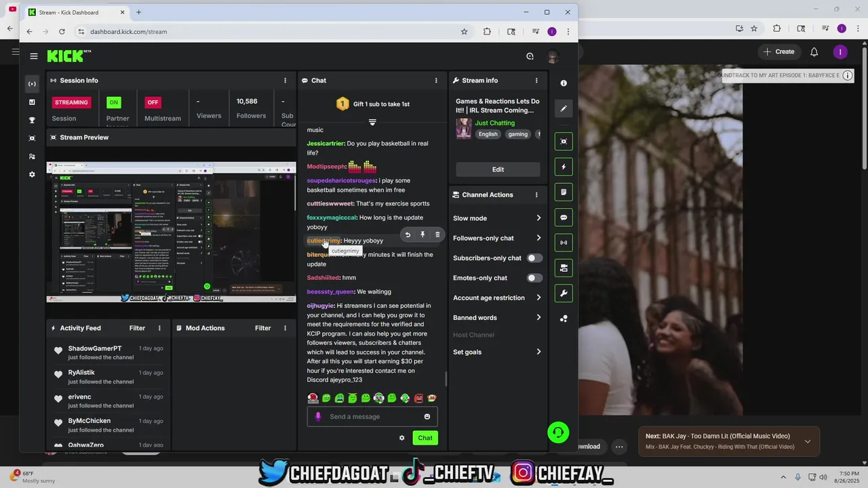Click the RyAlistik follow entry

click(x=110, y=377)
